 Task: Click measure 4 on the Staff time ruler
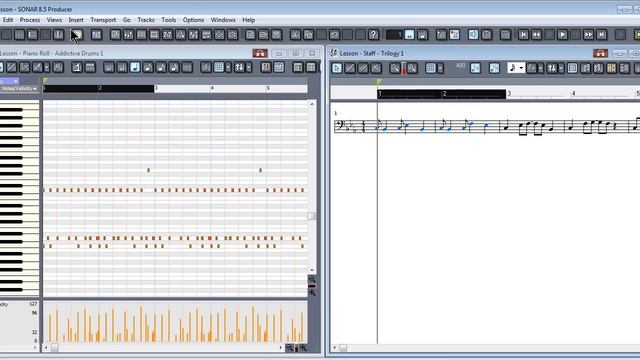[x=573, y=93]
